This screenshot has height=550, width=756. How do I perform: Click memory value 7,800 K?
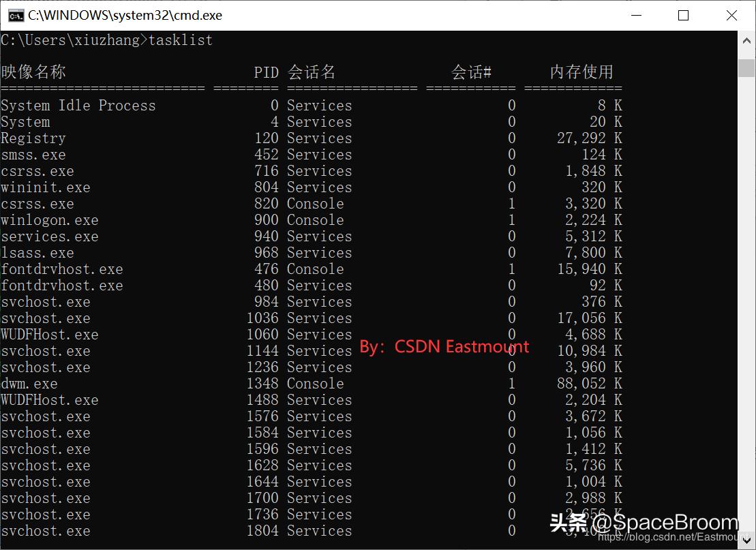pyautogui.click(x=594, y=253)
